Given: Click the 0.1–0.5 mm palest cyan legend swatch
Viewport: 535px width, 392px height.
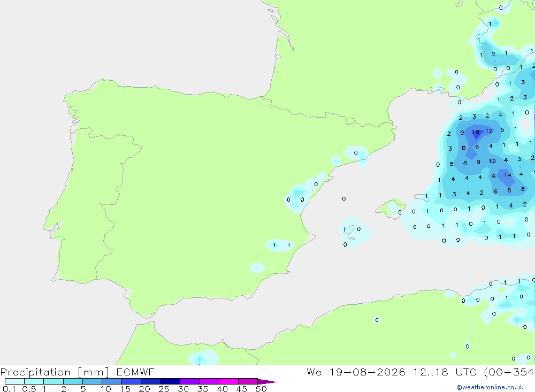Looking at the screenshot, I should tap(14, 381).
